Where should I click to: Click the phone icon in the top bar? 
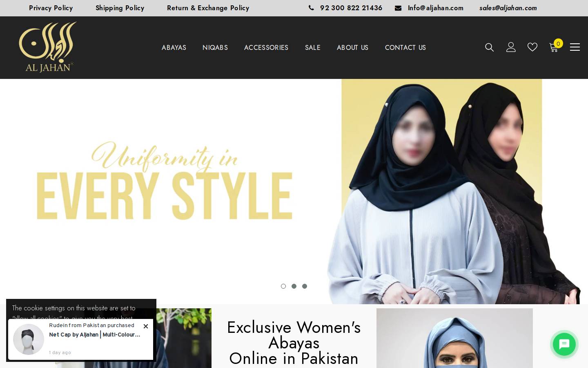pos(311,8)
